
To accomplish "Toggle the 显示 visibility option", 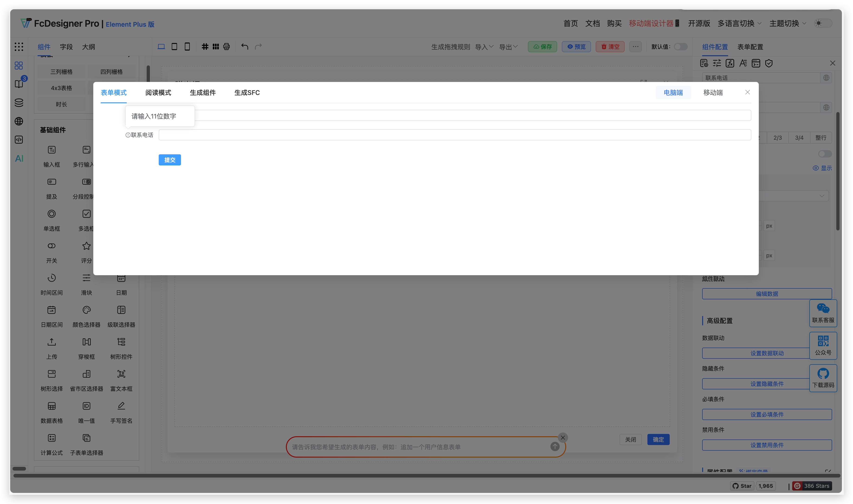I will coord(822,168).
